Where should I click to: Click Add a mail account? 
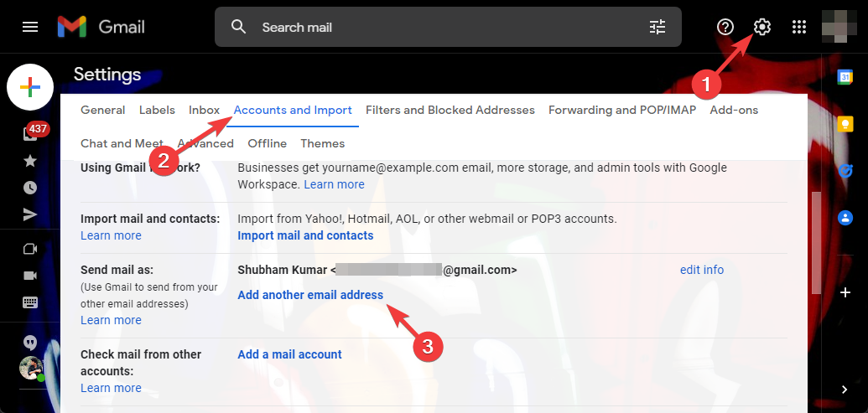(289, 354)
